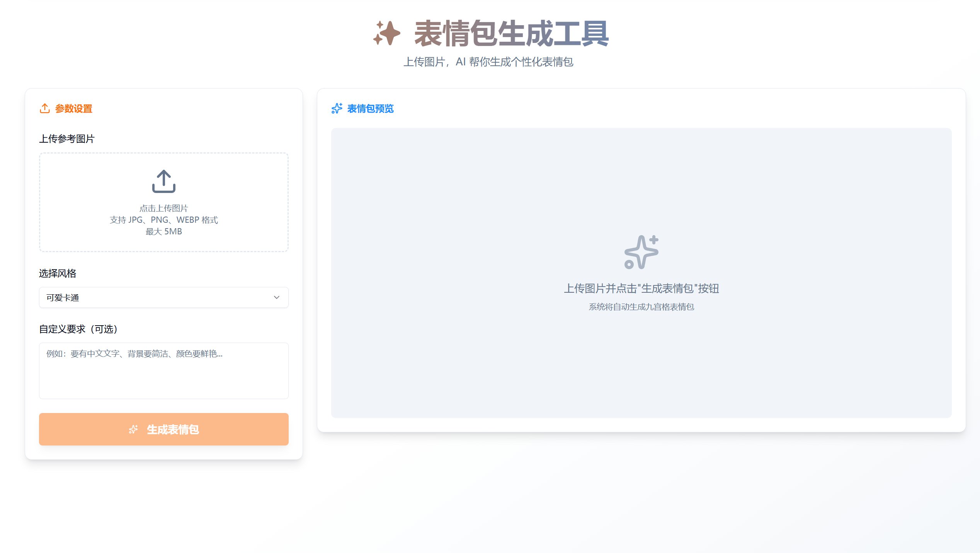The height and width of the screenshot is (553, 980).
Task: Click the 点击上传图片 upload area
Action: 163,203
